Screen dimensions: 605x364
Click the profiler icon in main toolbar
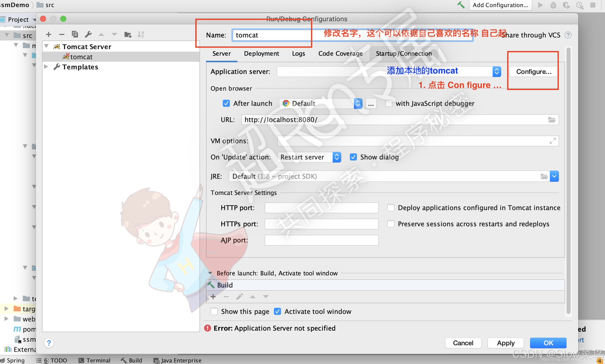click(580, 5)
